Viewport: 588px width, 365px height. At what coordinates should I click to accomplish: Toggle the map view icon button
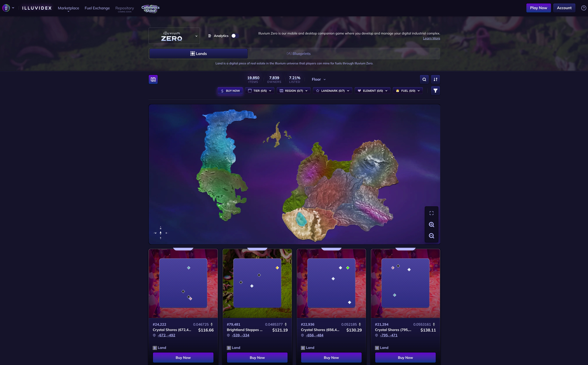tap(153, 79)
